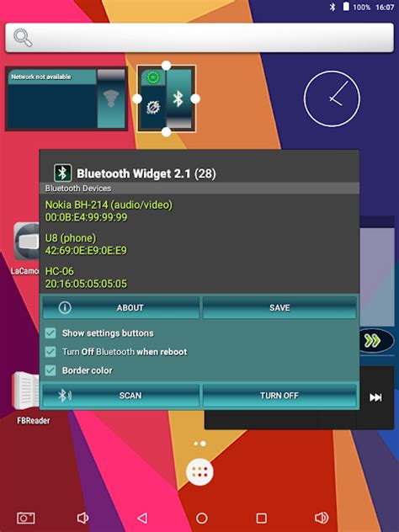Start a Bluetooth SCAN
This screenshot has width=399, height=532.
click(120, 396)
